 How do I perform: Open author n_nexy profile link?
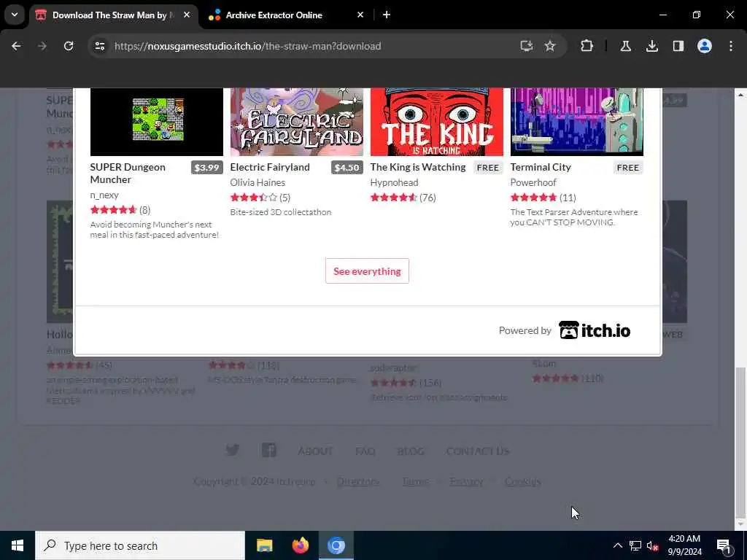tap(104, 195)
